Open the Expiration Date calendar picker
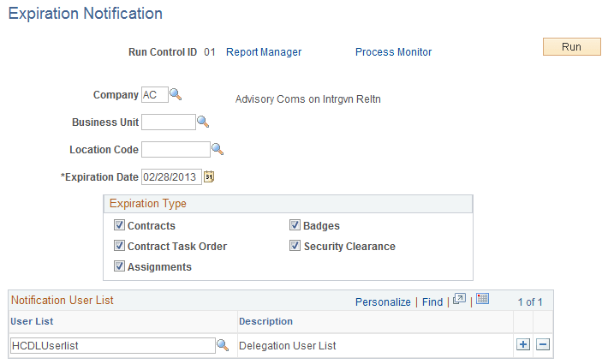Image resolution: width=608 pixels, height=364 pixels. pos(208,177)
